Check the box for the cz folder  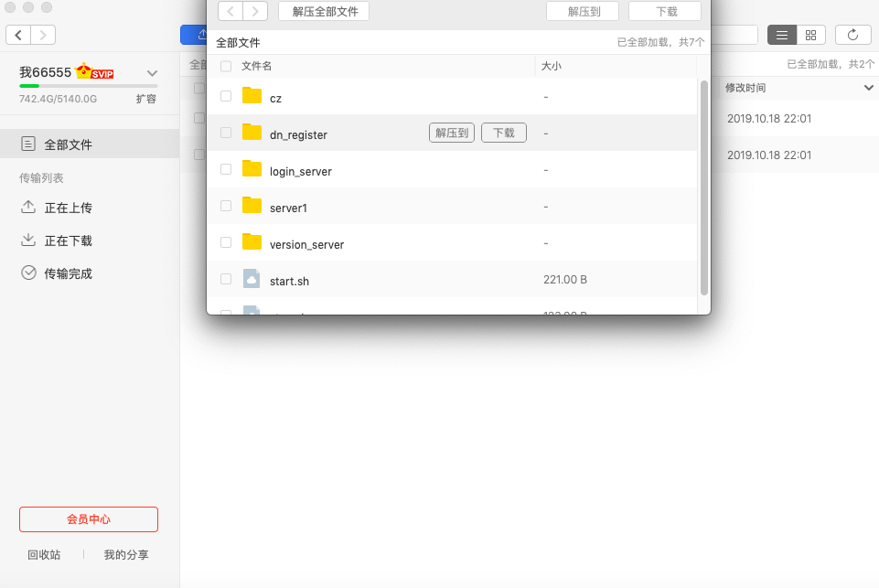point(226,96)
